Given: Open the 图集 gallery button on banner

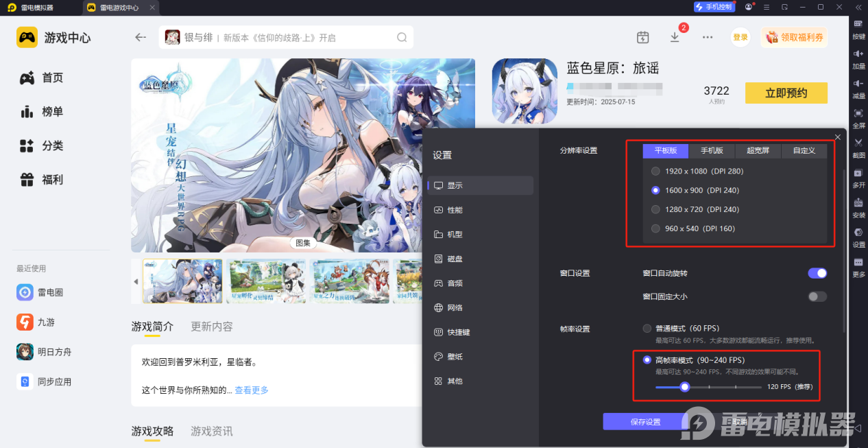Looking at the screenshot, I should click(x=302, y=242).
